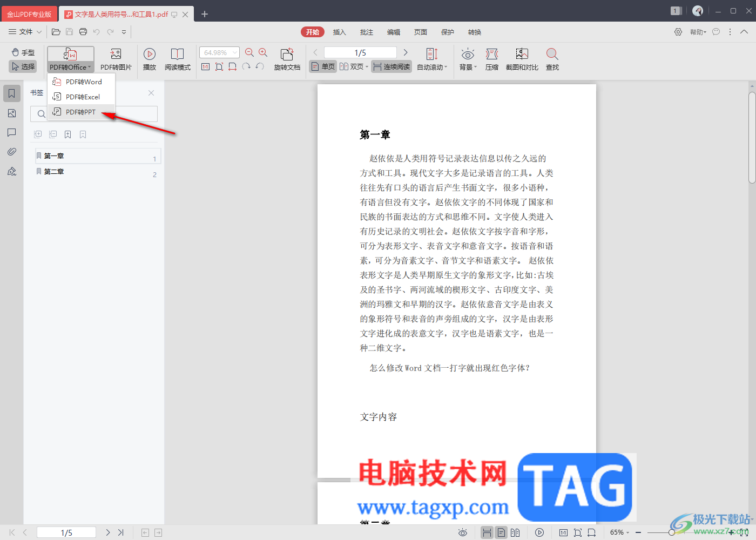Enter 阅读模式 reading mode
756x540 pixels.
click(x=178, y=59)
